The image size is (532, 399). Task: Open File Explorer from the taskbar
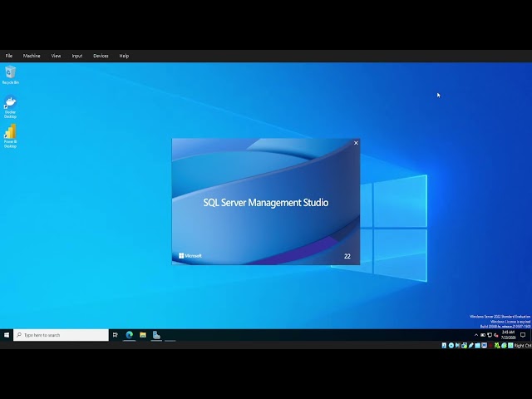[x=143, y=335]
